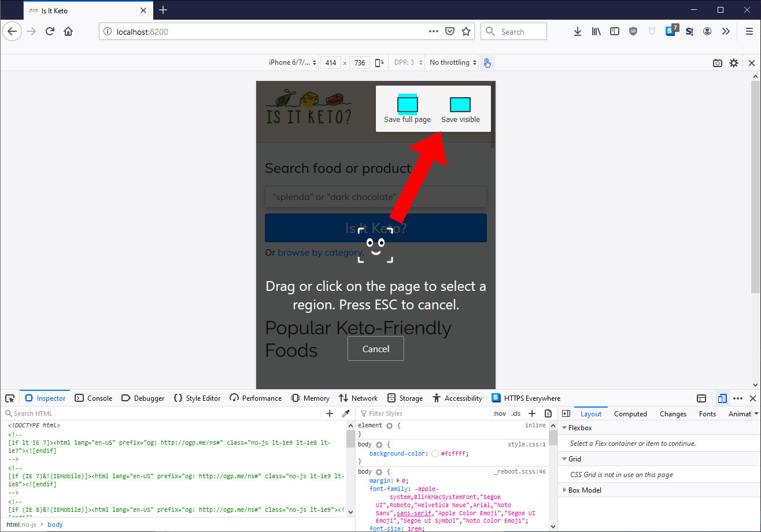Image resolution: width=761 pixels, height=532 pixels.
Task: Toggle touch simulation in responsive mode
Action: (487, 62)
